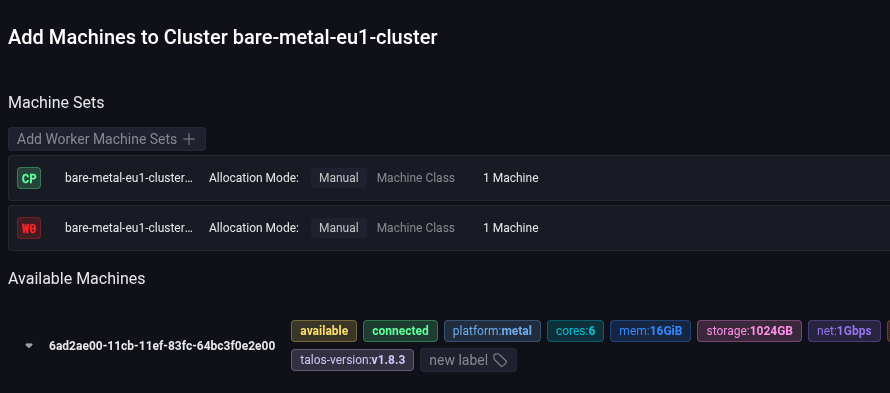Click the talos-version:v1.8.3 label

(x=352, y=360)
